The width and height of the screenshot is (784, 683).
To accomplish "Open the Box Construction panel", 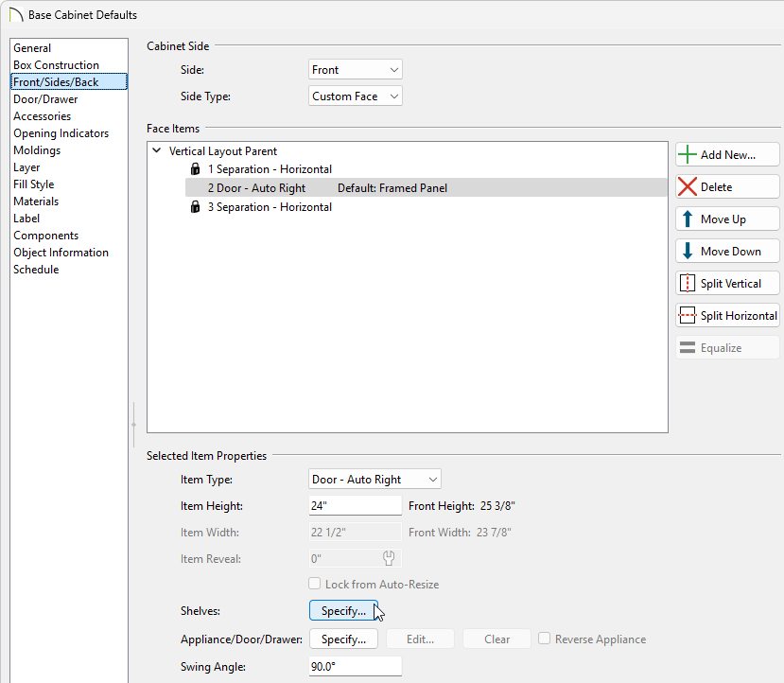I will [x=56, y=65].
